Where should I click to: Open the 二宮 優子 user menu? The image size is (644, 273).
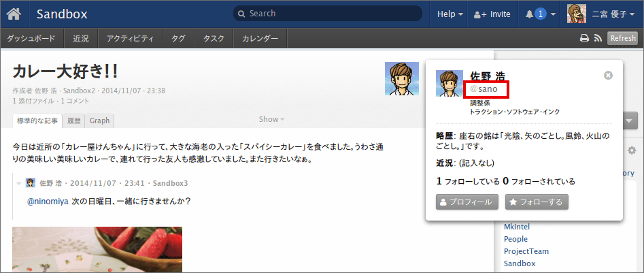coord(613,14)
